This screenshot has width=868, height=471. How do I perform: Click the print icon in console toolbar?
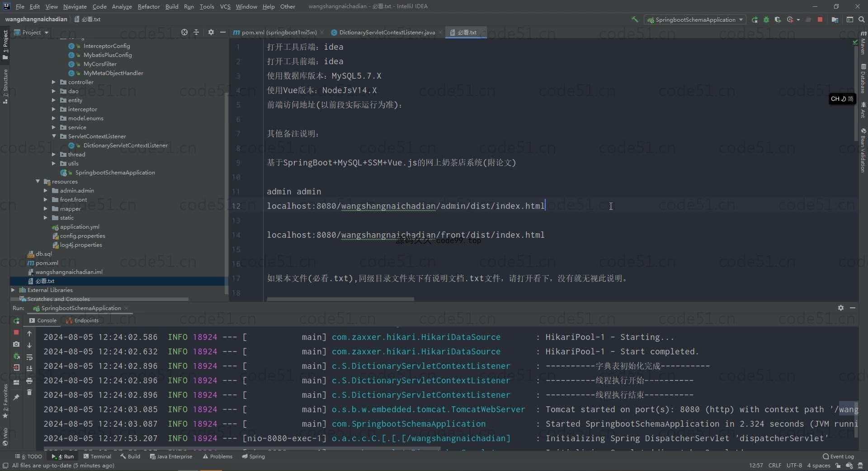tap(29, 381)
